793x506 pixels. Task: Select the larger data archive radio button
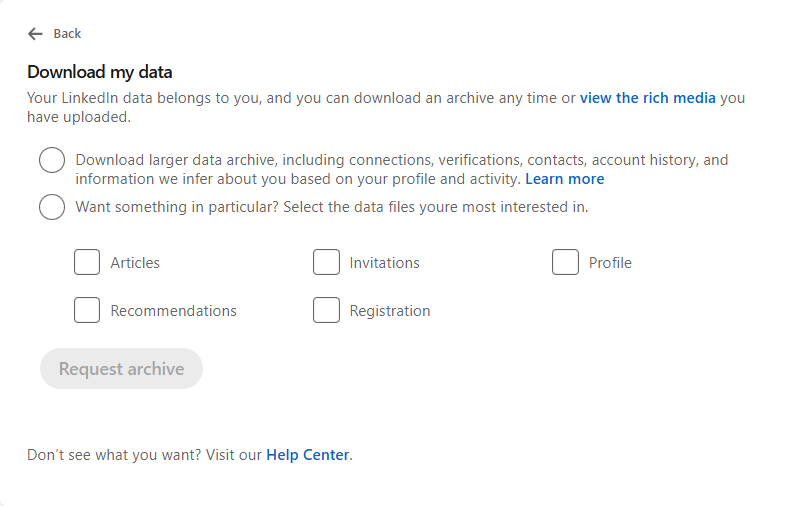click(x=52, y=160)
